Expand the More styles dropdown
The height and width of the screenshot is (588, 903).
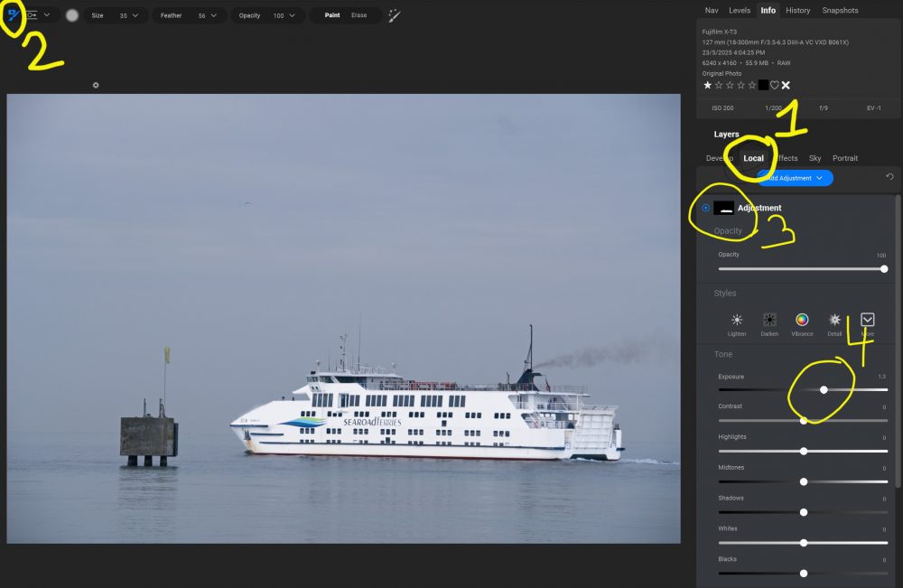point(868,320)
